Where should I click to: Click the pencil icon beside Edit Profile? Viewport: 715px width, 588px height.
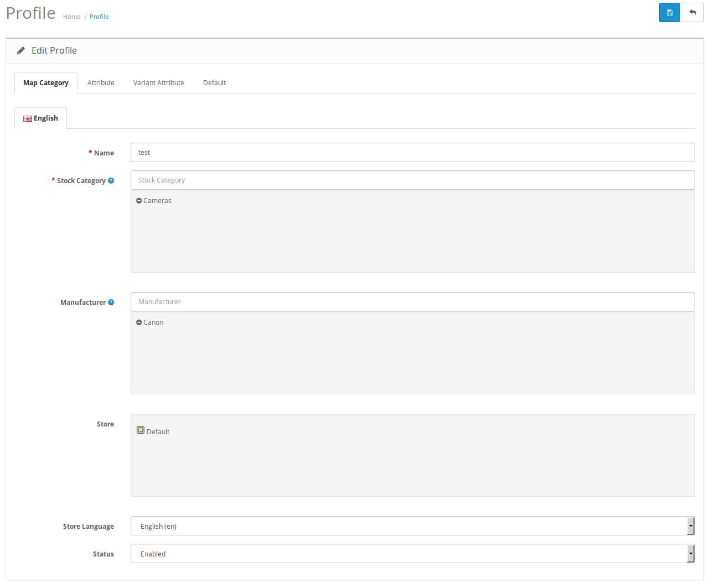click(x=21, y=51)
